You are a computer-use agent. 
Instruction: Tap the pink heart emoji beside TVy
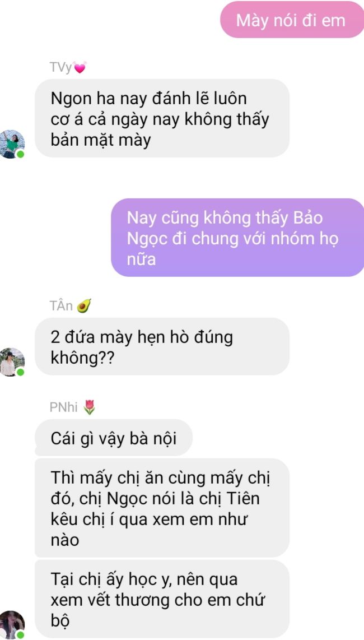80,67
